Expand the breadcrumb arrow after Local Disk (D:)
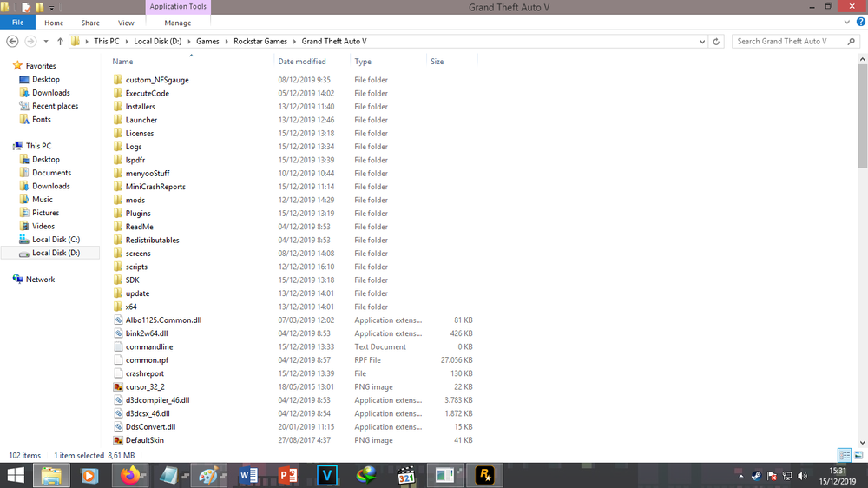The width and height of the screenshot is (868, 488). [188, 42]
